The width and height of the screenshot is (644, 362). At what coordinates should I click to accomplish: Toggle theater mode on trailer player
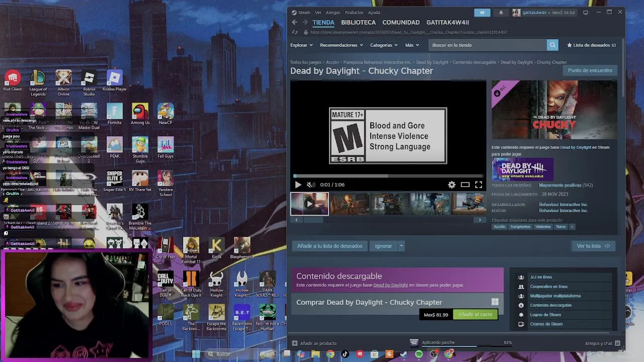pos(465,185)
